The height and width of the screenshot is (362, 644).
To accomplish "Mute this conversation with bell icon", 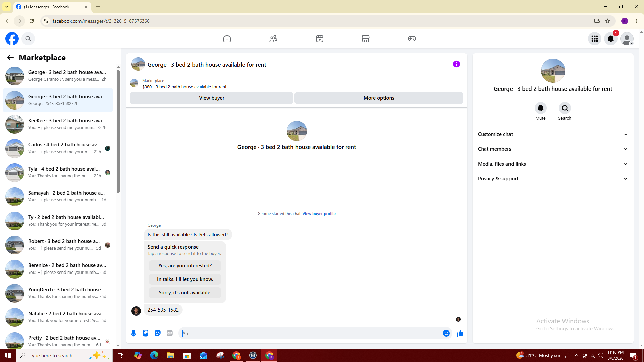I will (x=540, y=108).
